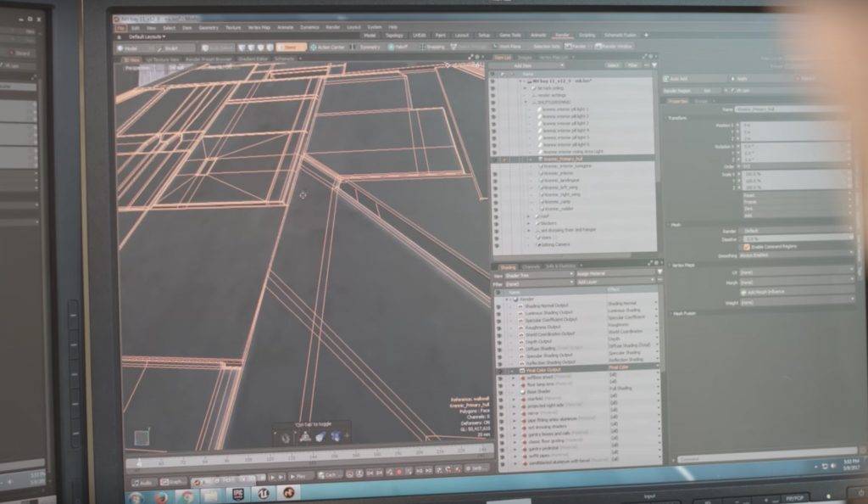Viewport: 868px width, 504px height.
Task: Collapse the Render node in Shader Tree
Action: pyautogui.click(x=507, y=299)
